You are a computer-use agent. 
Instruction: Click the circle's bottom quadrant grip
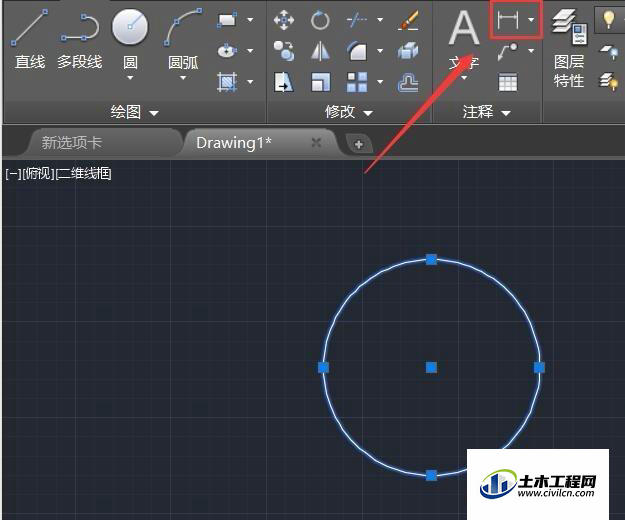point(431,475)
